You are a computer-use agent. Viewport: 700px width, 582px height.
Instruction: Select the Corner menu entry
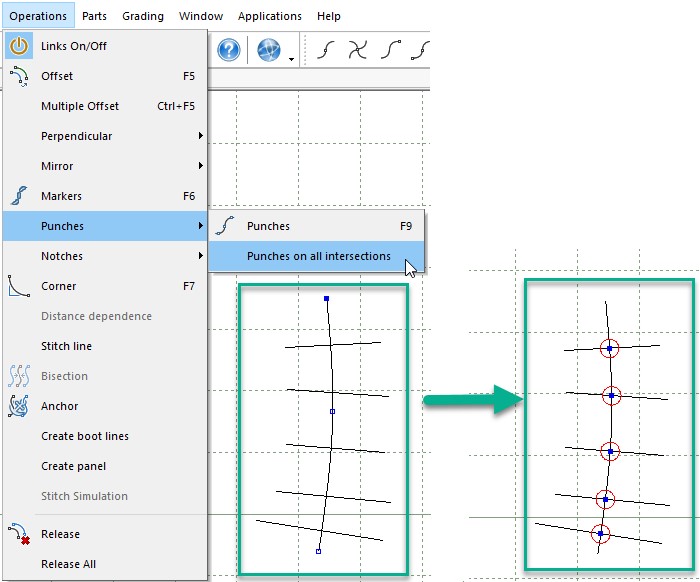tap(105, 286)
